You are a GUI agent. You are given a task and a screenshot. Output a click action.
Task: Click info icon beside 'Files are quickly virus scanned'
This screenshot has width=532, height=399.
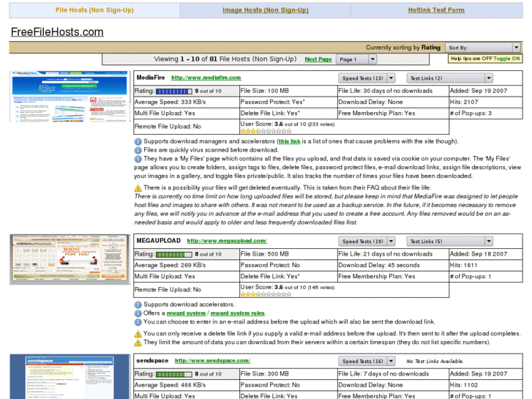click(138, 150)
